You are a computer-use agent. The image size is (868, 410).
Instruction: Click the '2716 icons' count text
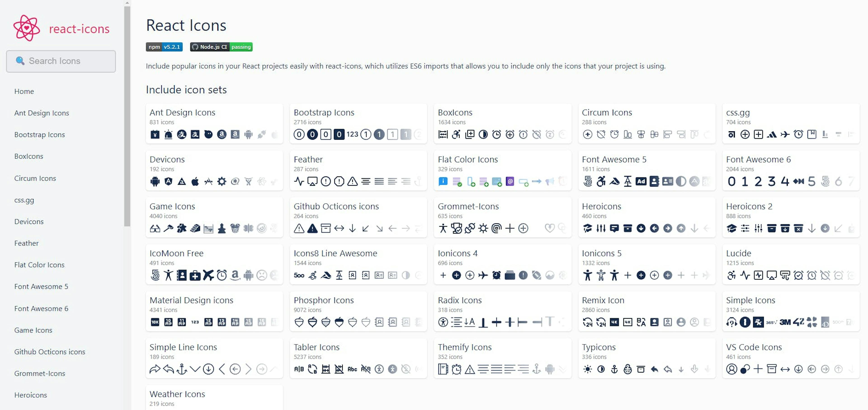point(307,122)
